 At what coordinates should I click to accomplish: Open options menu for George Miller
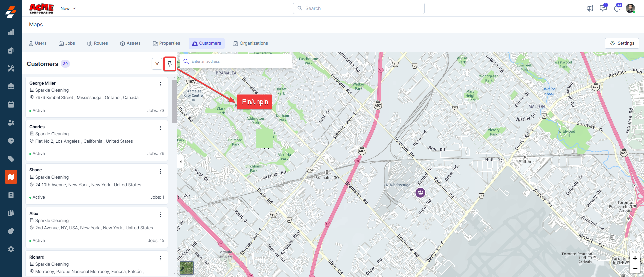pyautogui.click(x=160, y=84)
